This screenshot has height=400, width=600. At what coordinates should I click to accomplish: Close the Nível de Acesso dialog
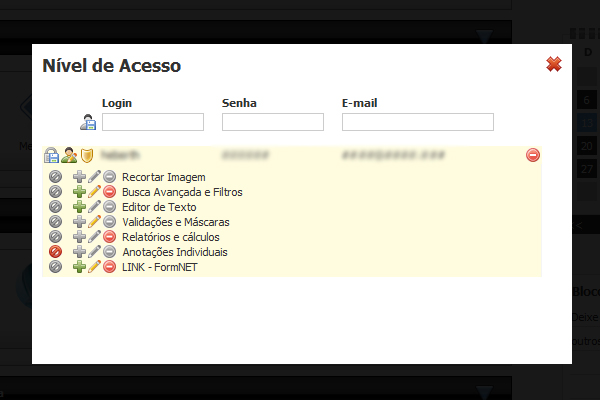point(554,64)
